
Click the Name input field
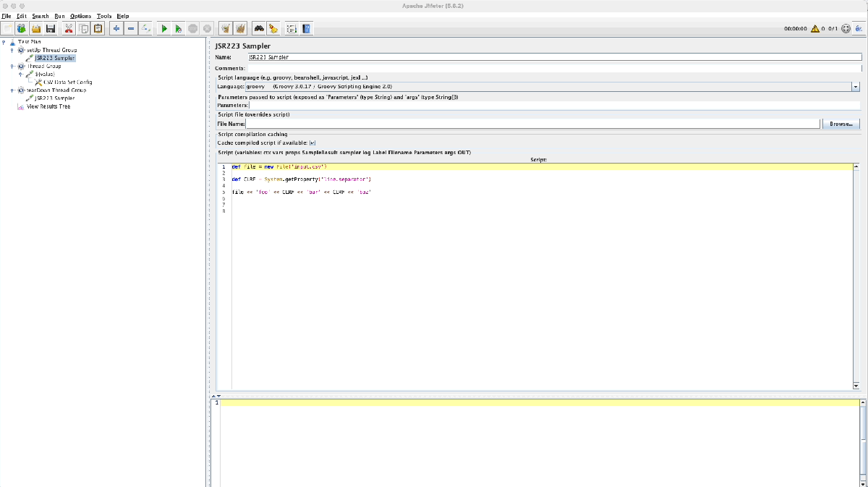554,56
